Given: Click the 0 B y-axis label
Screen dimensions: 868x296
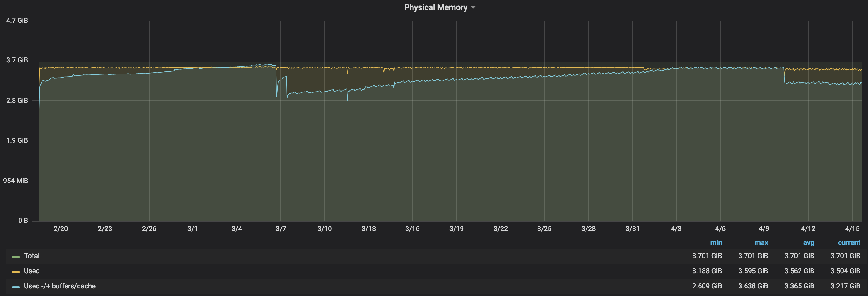Looking at the screenshot, I should pyautogui.click(x=23, y=221).
